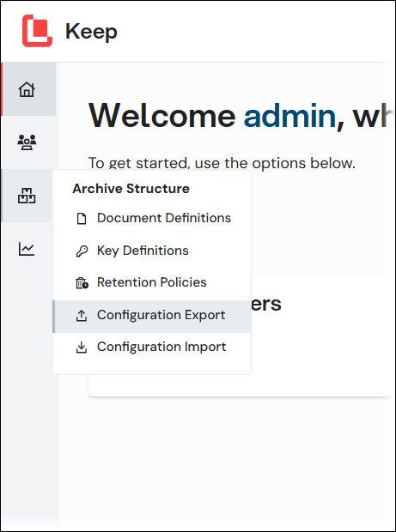Click the Key Definitions key icon
Viewport: 396px width, 532px height.
point(82,251)
